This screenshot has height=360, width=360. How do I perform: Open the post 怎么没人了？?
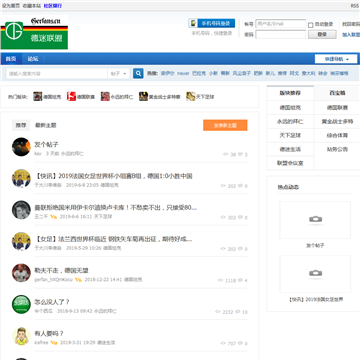click(52, 302)
